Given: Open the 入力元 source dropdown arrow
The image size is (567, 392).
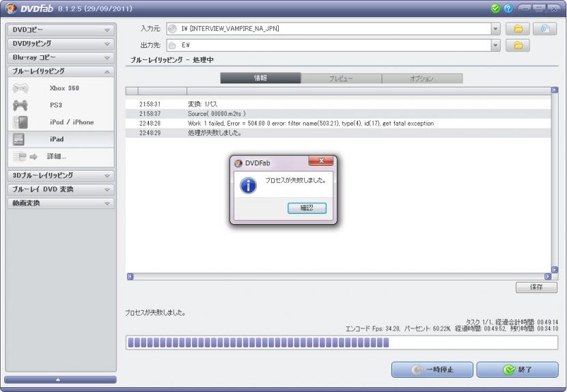Looking at the screenshot, I should 495,29.
